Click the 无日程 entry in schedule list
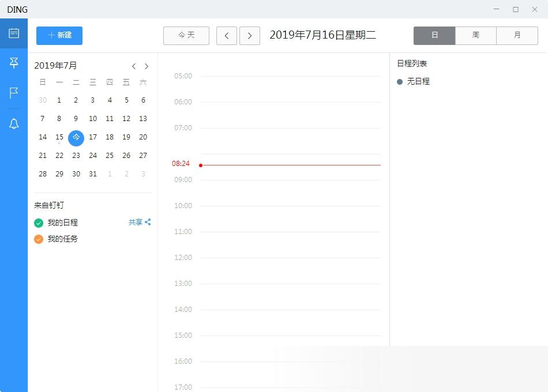548x392 pixels. point(414,81)
